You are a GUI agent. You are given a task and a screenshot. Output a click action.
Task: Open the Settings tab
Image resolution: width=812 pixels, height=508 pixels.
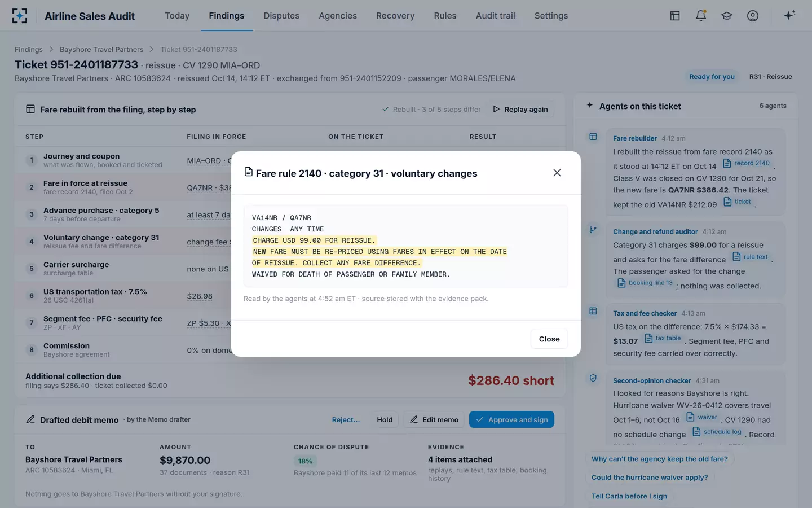551,16
